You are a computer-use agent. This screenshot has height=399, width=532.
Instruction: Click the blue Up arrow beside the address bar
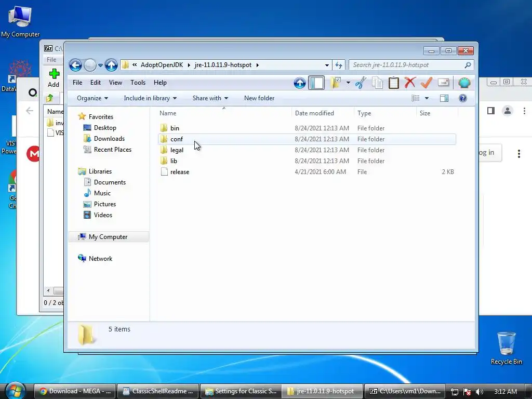click(x=111, y=65)
